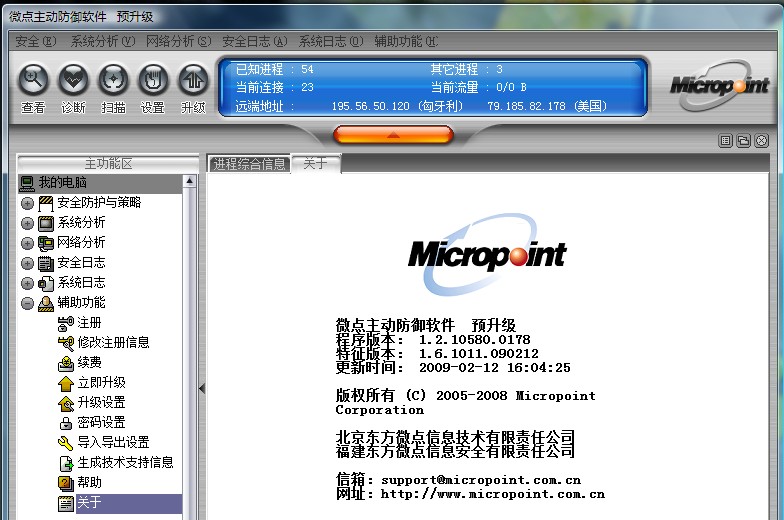This screenshot has width=784, height=520.
Task: Click the 帮助 question icon
Action: 66,484
